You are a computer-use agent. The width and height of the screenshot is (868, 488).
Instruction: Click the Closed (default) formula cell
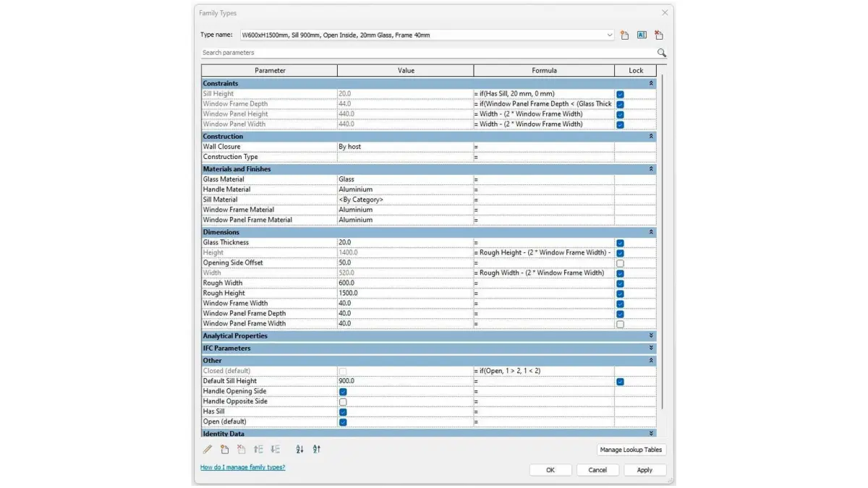pyautogui.click(x=544, y=371)
